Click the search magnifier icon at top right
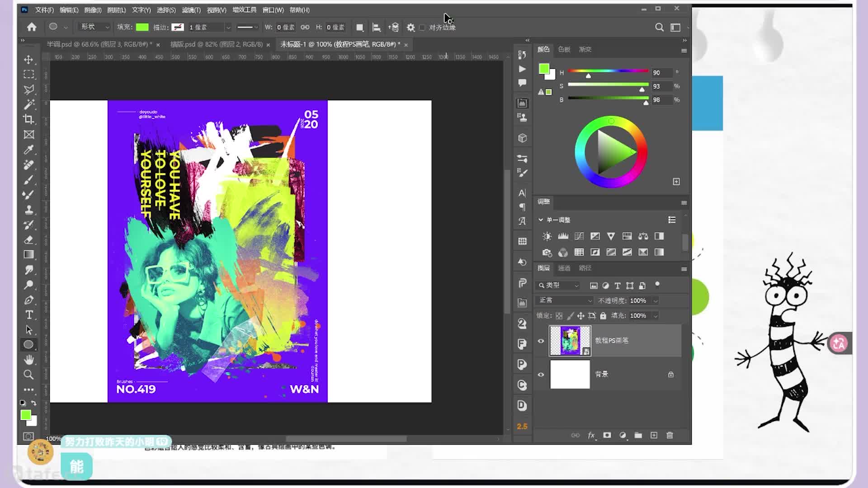This screenshot has width=868, height=488. tap(660, 28)
